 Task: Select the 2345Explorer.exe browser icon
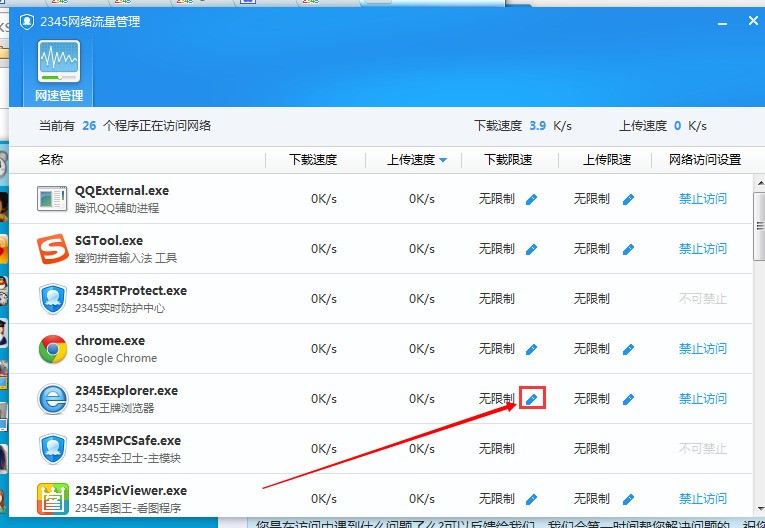pos(53,399)
